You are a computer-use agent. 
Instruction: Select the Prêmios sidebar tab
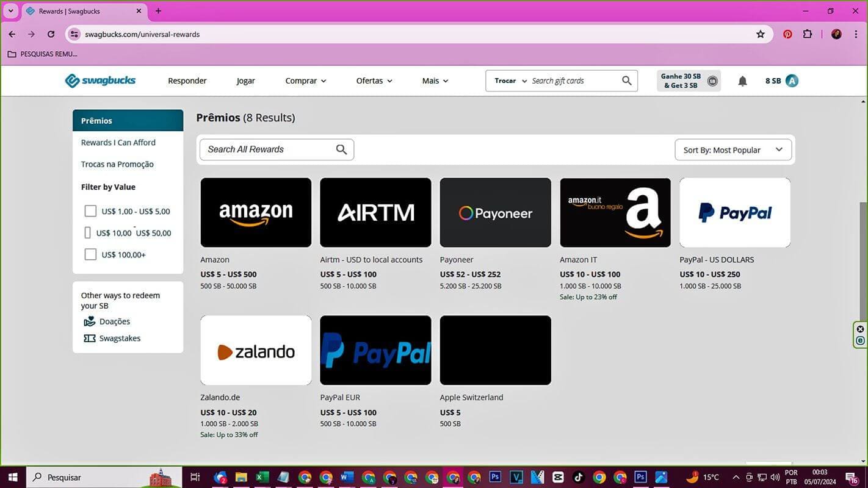pyautogui.click(x=128, y=120)
